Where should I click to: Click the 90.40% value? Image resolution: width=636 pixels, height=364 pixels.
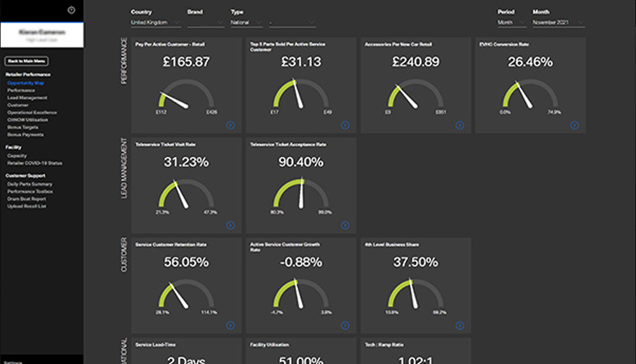pos(301,162)
